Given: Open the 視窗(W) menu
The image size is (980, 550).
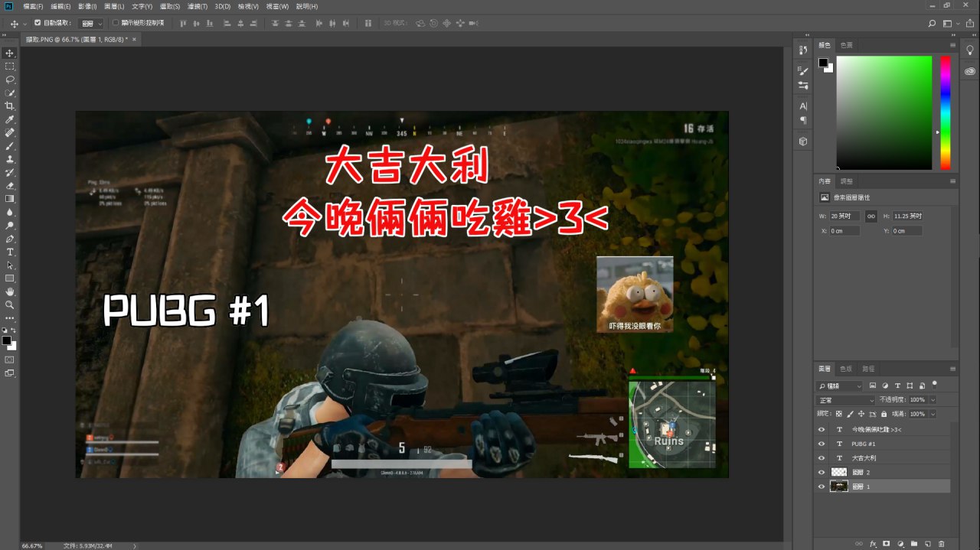Looking at the screenshot, I should pyautogui.click(x=278, y=6).
